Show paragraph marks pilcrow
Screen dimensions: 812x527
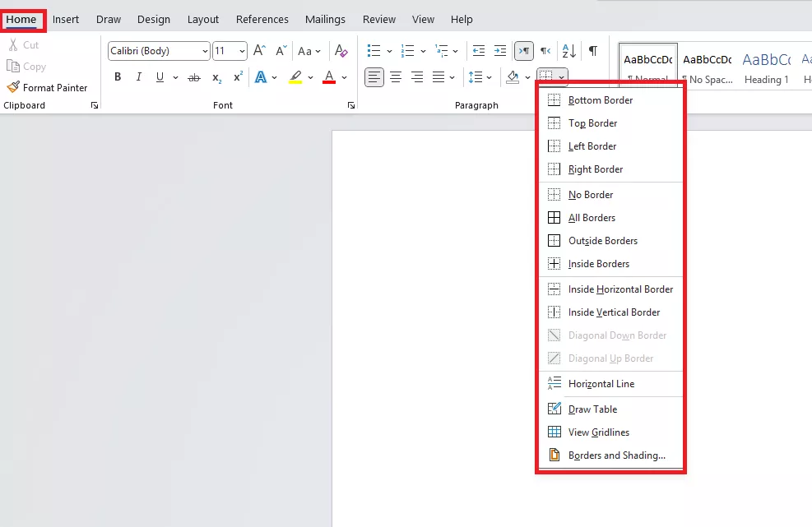coord(593,51)
